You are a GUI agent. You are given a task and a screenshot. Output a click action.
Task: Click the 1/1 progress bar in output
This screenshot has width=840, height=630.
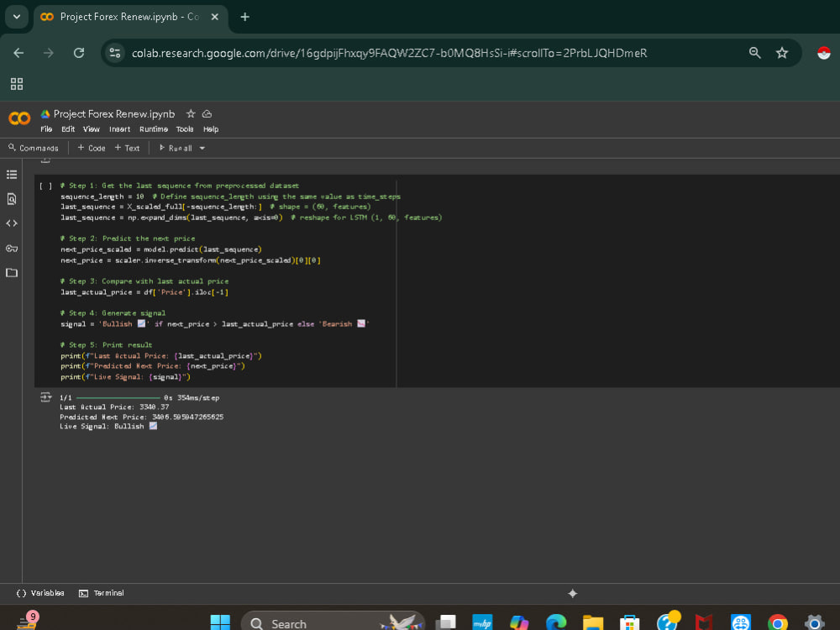tap(118, 397)
